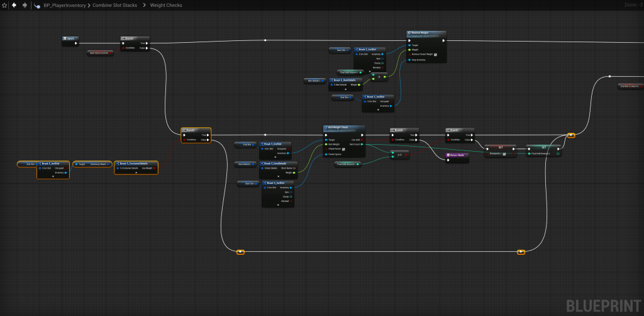The height and width of the screenshot is (316, 644).
Task: Click the favorite star icon in the breadcrumb bar
Action: [x=4, y=5]
